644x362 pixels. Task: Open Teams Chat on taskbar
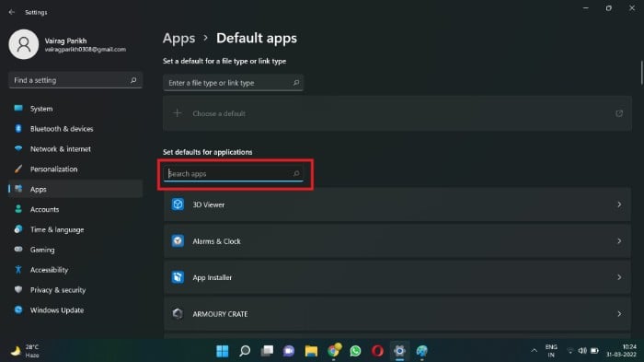click(x=289, y=351)
